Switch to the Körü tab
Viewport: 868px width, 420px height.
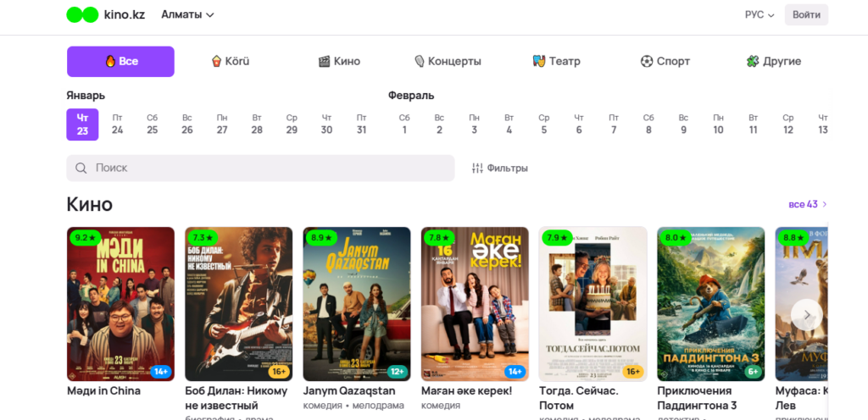[x=231, y=61]
